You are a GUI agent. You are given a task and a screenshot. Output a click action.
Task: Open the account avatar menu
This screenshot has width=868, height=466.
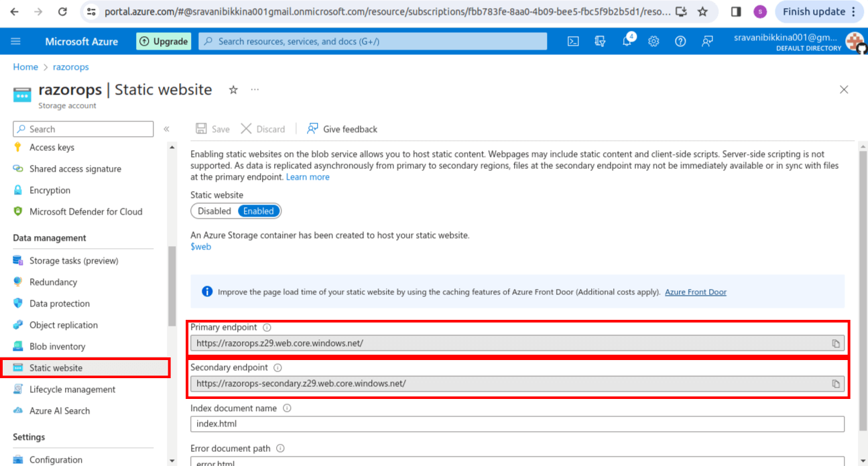click(x=855, y=41)
